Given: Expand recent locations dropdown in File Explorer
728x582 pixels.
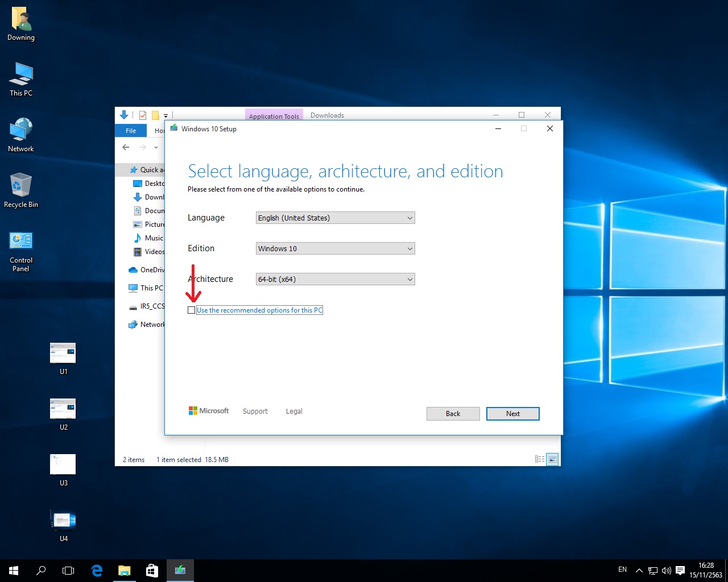Looking at the screenshot, I should tap(156, 147).
